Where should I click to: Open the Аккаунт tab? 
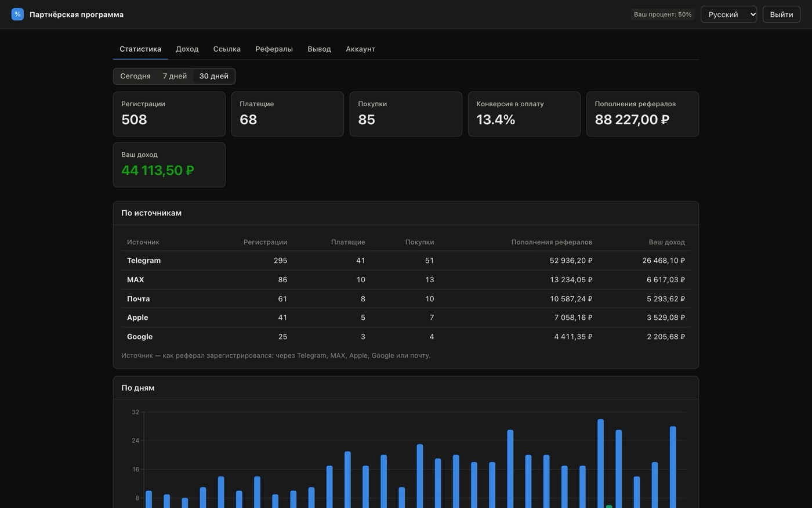click(x=360, y=49)
